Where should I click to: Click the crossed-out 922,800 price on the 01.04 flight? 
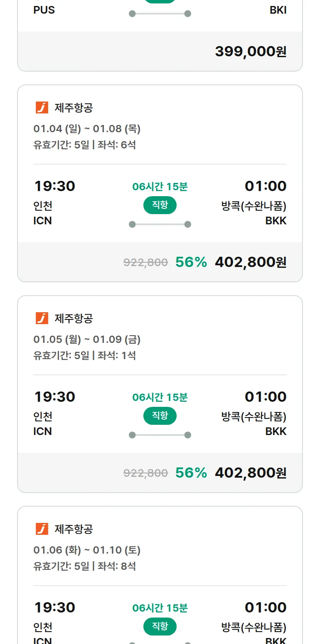click(145, 262)
